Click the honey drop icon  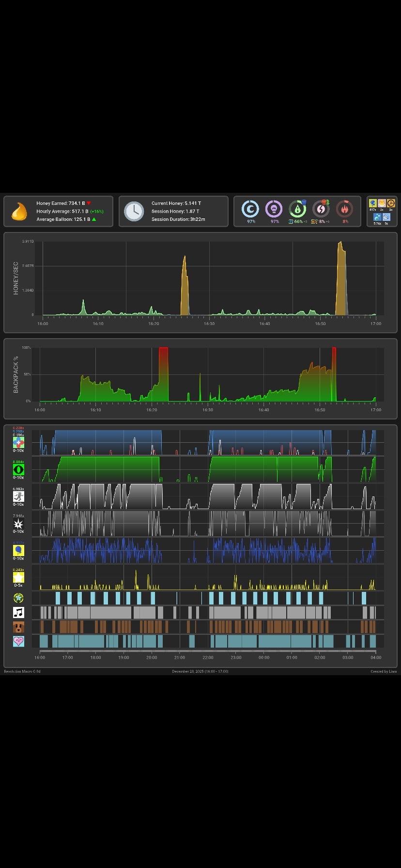(19, 211)
